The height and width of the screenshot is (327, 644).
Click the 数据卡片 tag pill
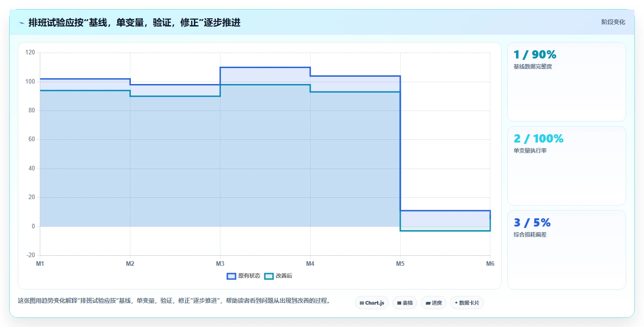[x=467, y=303]
